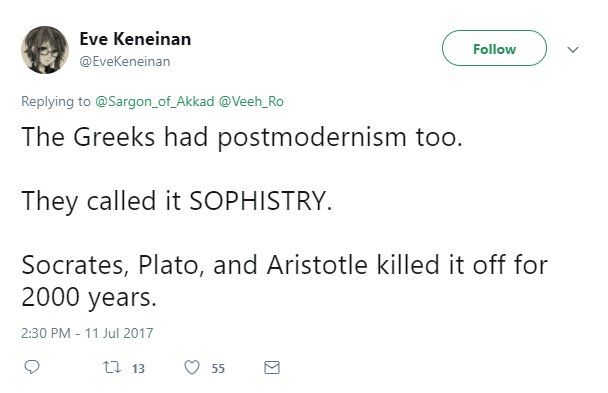This screenshot has width=608, height=393.
Task: Click the sentence about Socrates, Plato, and Aristotle
Action: [x=285, y=281]
